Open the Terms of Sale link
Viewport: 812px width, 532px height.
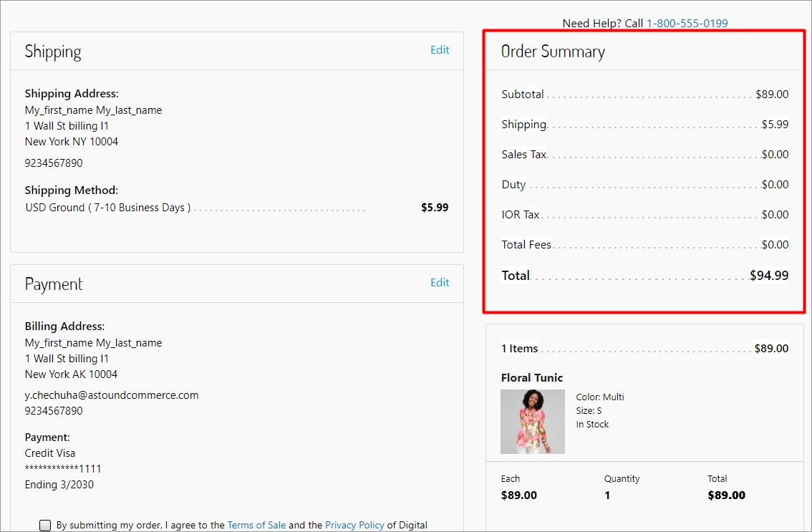pyautogui.click(x=256, y=525)
